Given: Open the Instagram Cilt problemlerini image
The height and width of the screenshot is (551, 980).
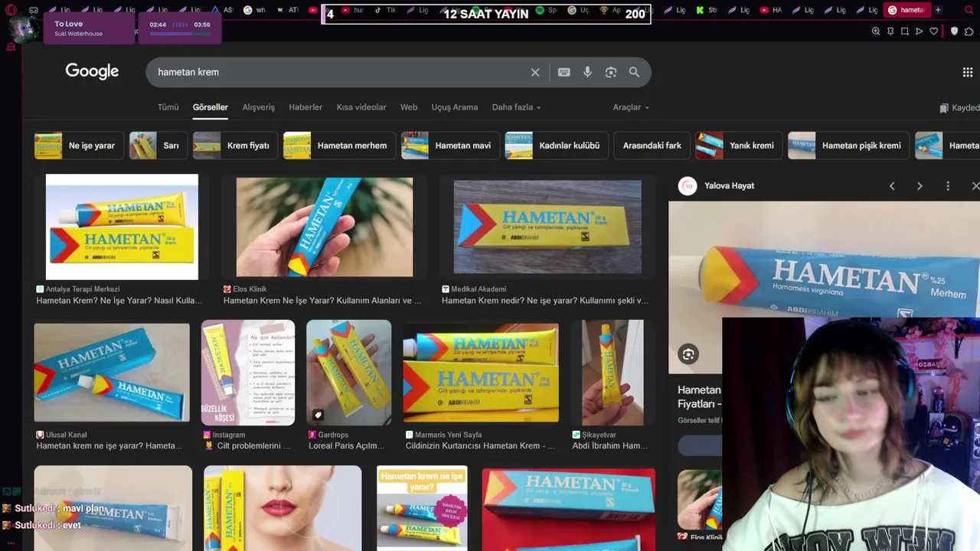Looking at the screenshot, I should point(248,373).
